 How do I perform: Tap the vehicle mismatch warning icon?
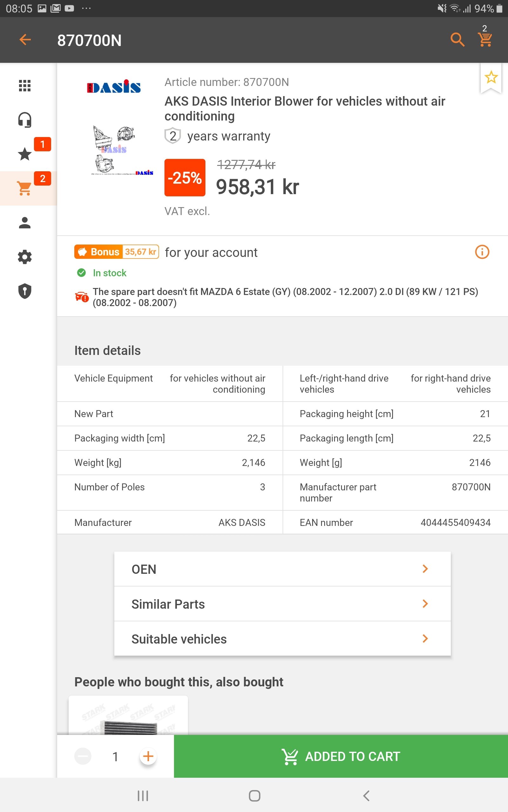[x=82, y=297]
